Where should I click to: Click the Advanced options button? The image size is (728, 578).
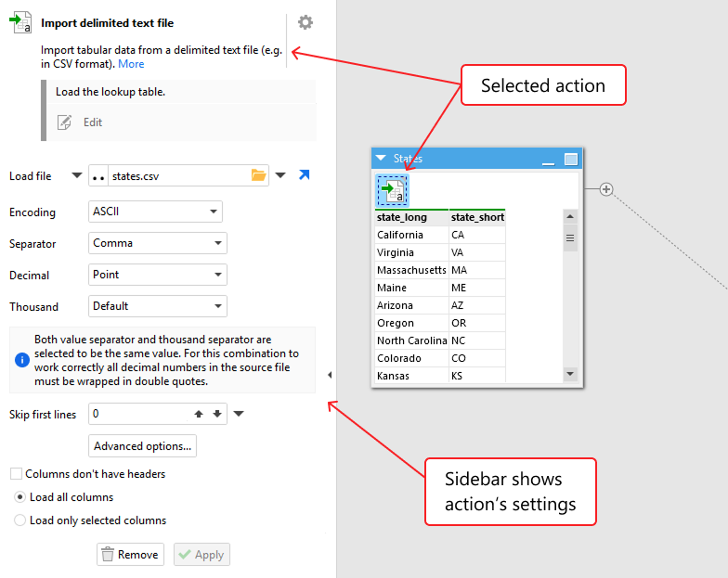click(x=143, y=445)
